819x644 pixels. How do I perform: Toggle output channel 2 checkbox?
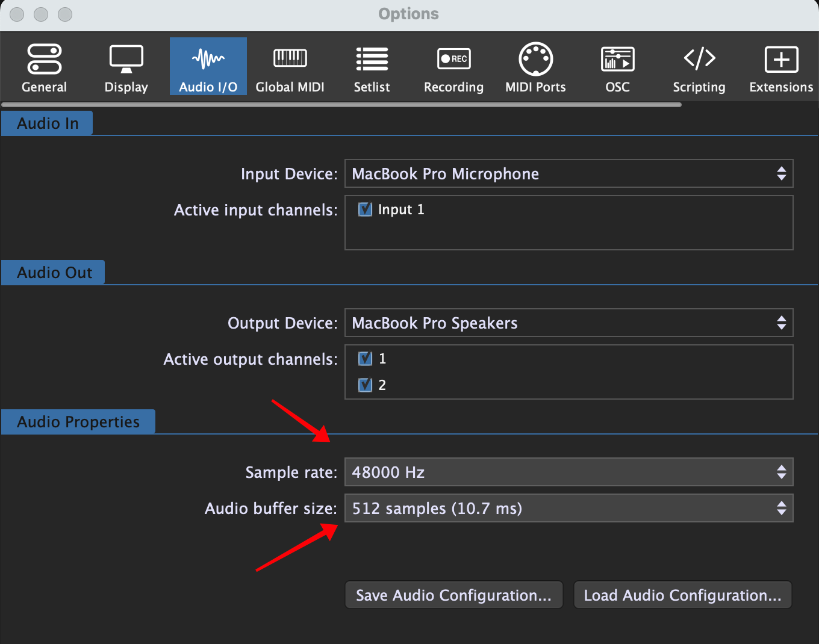click(365, 385)
